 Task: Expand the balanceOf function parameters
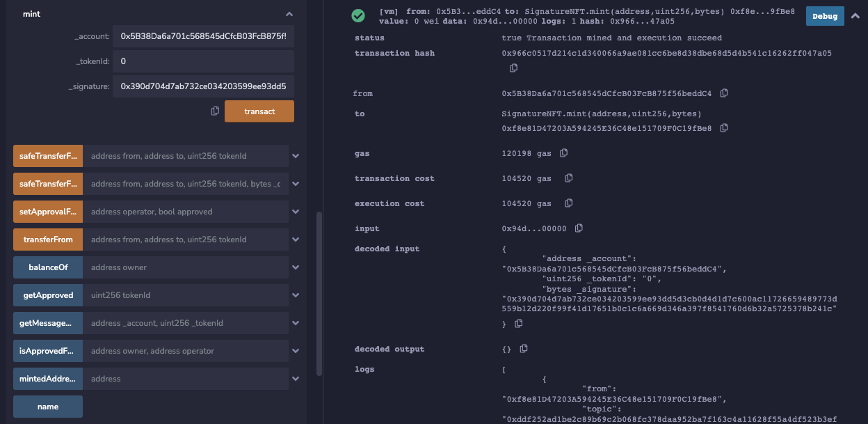(x=296, y=267)
